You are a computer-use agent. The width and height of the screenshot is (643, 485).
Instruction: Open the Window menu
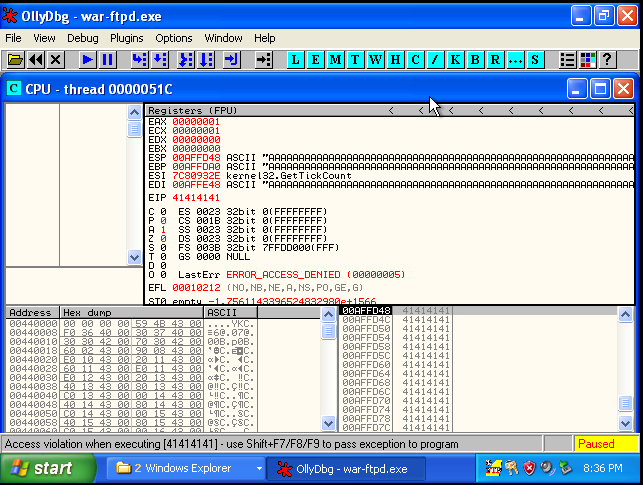click(223, 38)
